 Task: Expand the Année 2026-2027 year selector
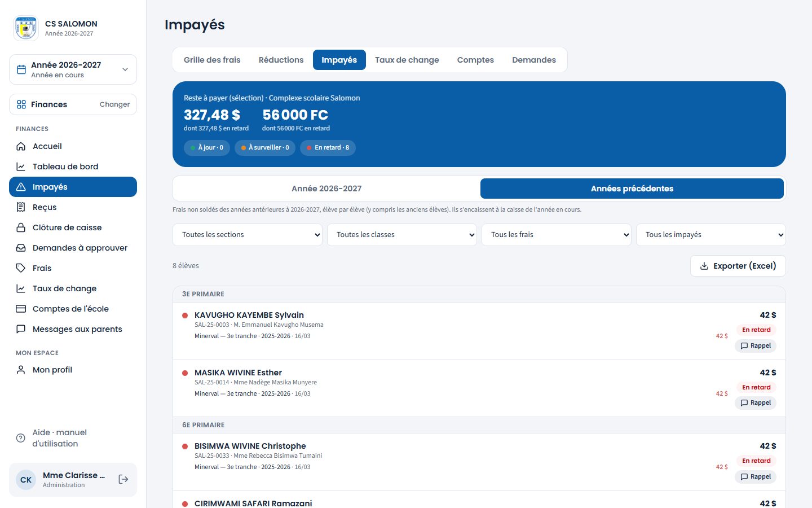(x=73, y=69)
